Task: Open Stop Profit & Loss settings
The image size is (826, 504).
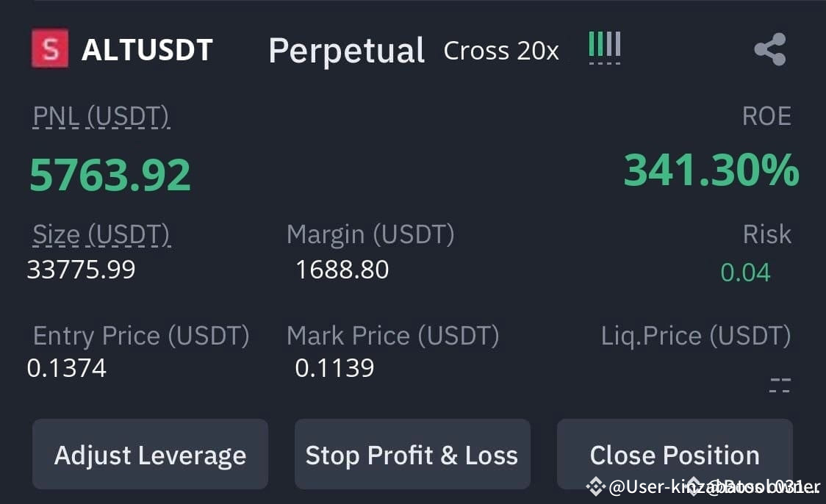Action: pos(412,454)
